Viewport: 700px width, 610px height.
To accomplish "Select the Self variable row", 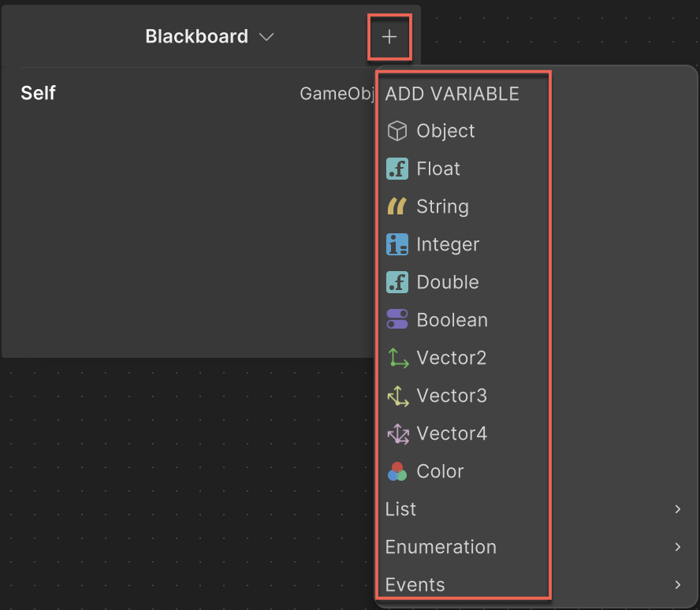I will coord(39,93).
